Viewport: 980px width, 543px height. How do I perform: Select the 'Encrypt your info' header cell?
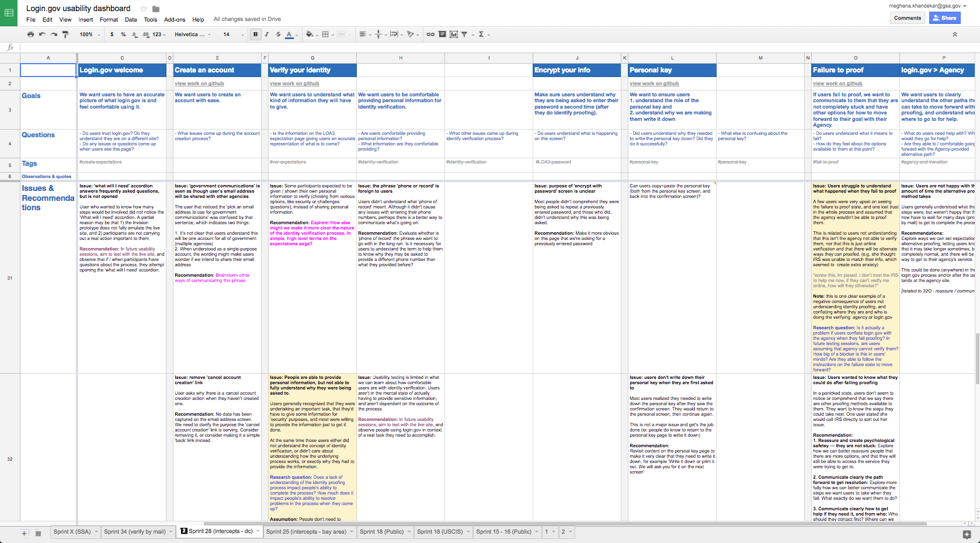[577, 70]
